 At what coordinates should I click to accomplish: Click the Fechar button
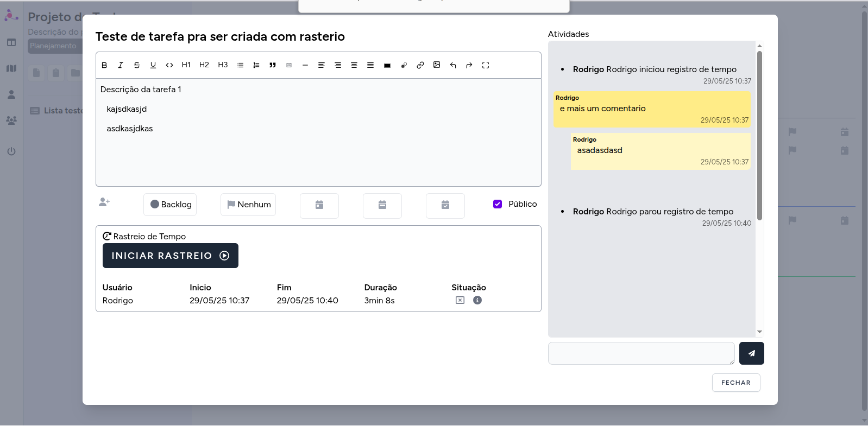736,383
